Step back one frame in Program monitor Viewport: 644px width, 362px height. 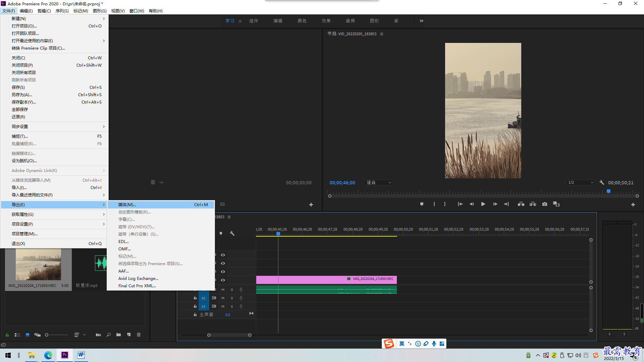[472, 204]
